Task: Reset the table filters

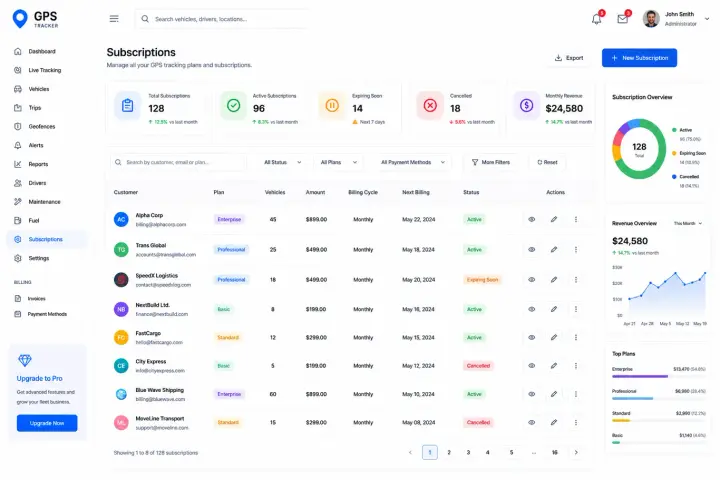Action: (x=547, y=163)
